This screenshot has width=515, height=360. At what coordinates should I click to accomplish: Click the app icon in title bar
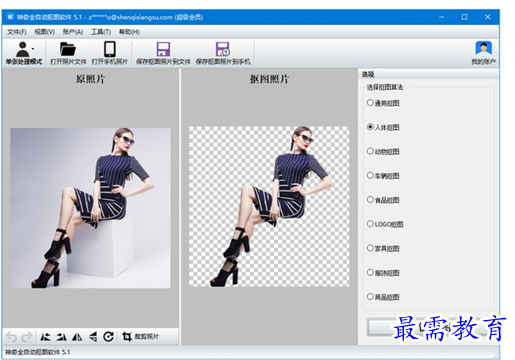click(x=10, y=17)
